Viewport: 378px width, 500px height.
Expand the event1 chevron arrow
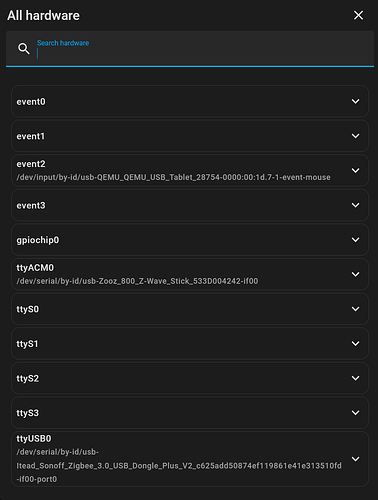(356, 136)
